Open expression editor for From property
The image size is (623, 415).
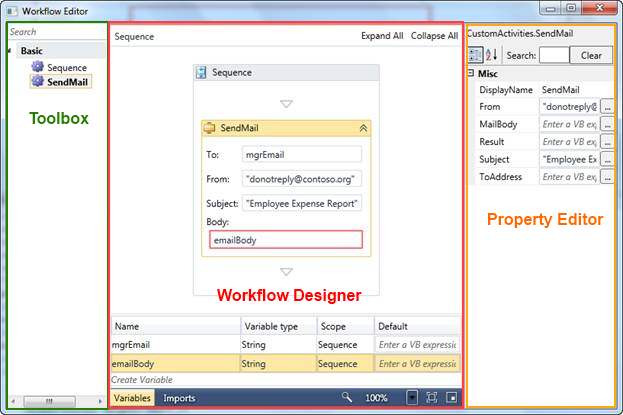(x=607, y=107)
